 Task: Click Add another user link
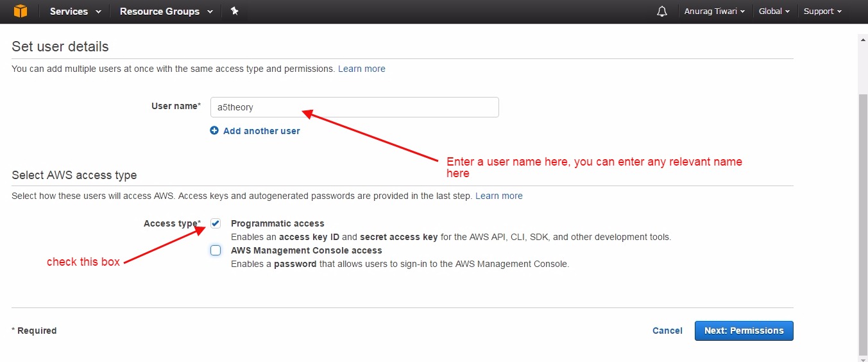pyautogui.click(x=261, y=131)
